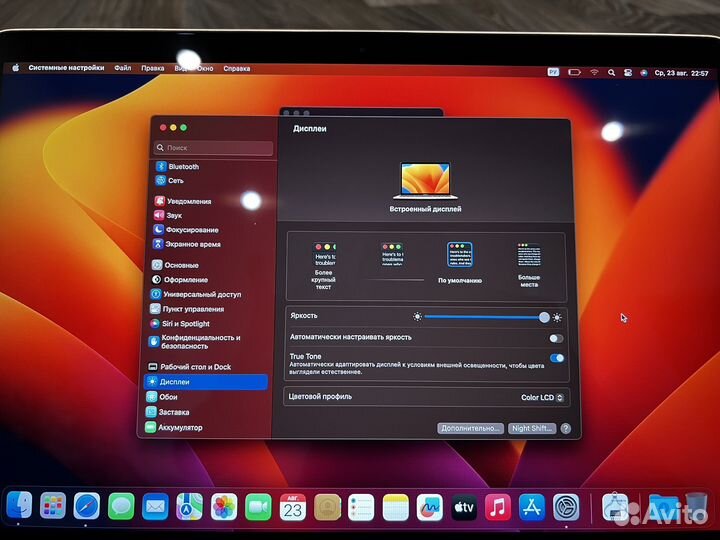Open the Звук sound settings
Image resolution: width=720 pixels, height=540 pixels.
coord(168,215)
